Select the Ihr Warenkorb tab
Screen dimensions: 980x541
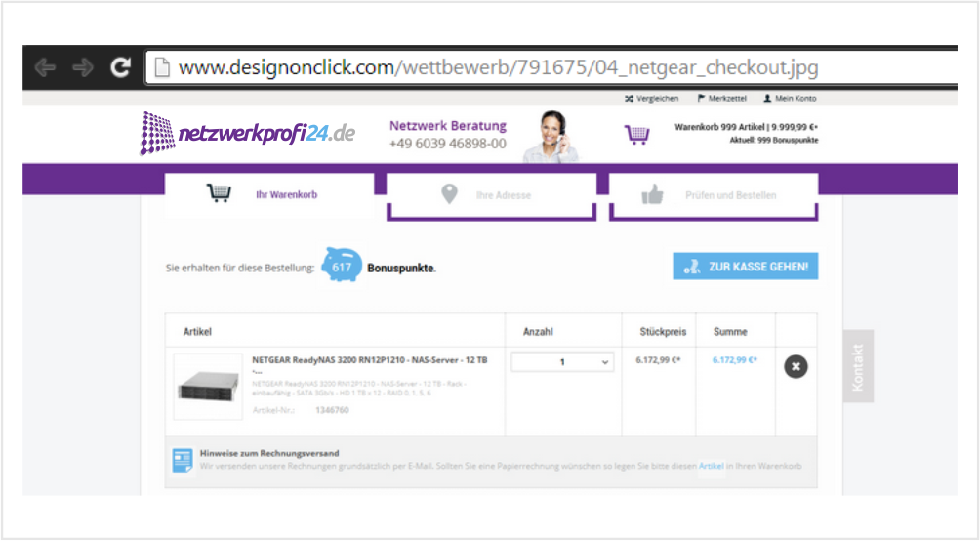(x=269, y=195)
